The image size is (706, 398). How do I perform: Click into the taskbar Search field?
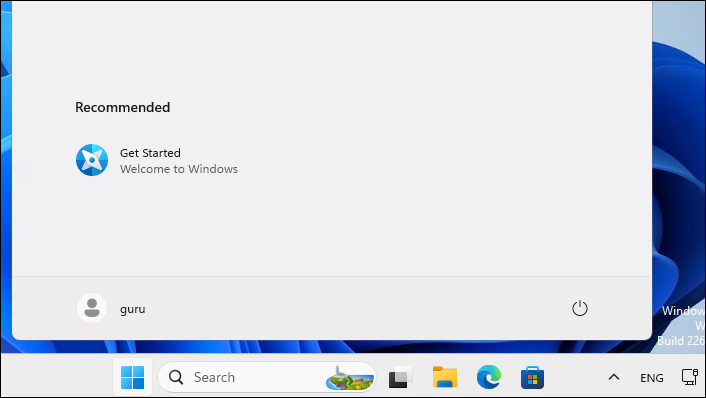click(267, 377)
